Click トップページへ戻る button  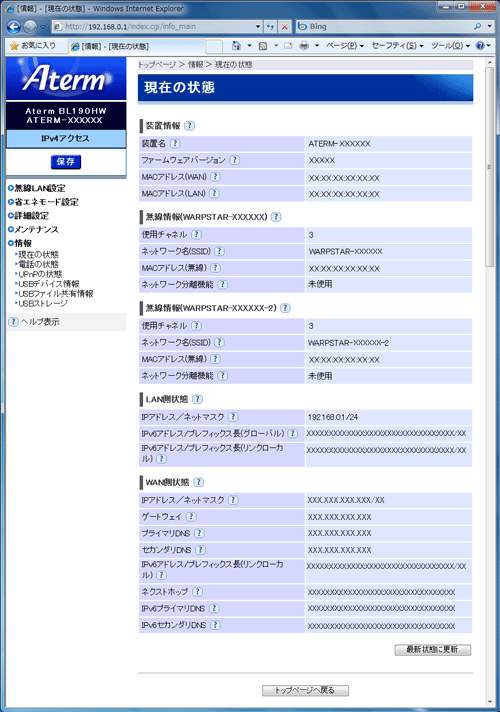pyautogui.click(x=305, y=691)
